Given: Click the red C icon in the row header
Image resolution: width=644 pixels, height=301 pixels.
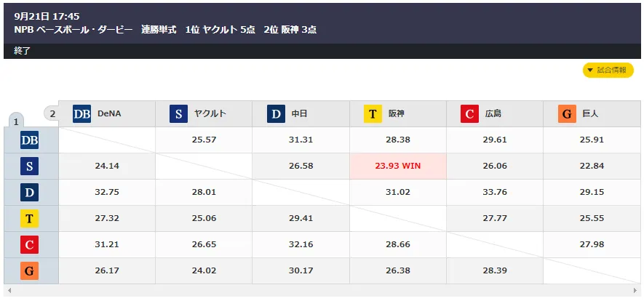Looking at the screenshot, I should pyautogui.click(x=30, y=245).
